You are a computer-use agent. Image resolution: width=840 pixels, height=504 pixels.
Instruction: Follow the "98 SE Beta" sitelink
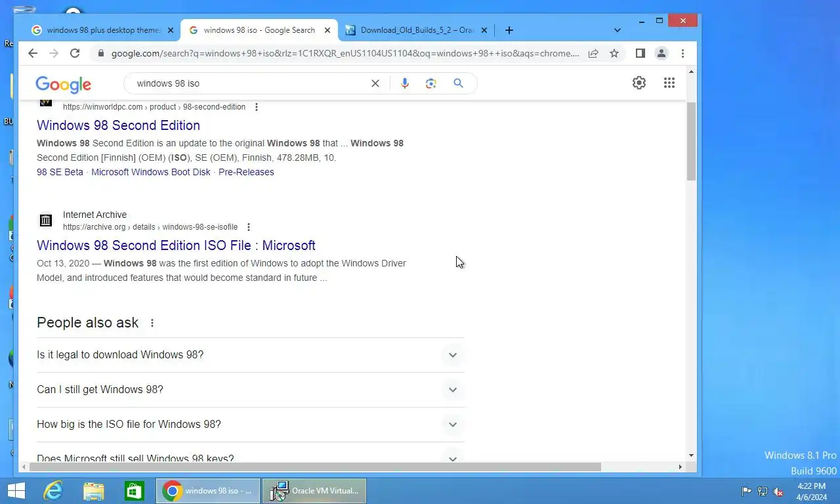tap(60, 172)
